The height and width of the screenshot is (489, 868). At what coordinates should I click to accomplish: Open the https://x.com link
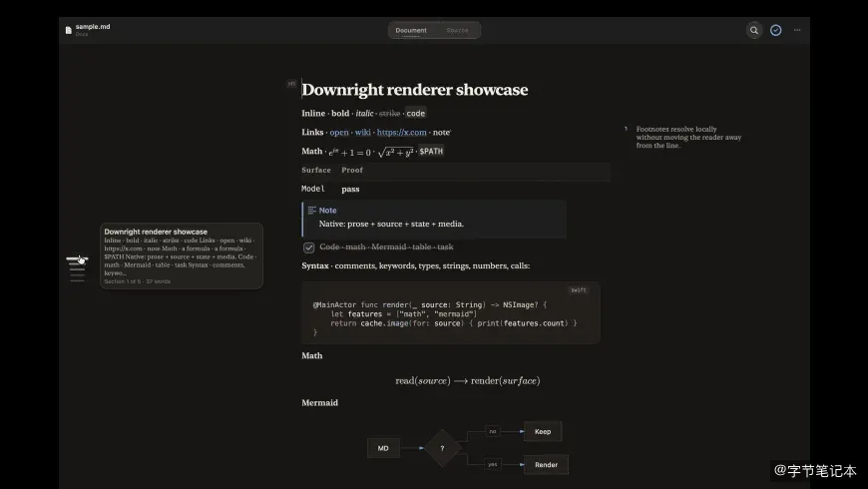pos(401,133)
